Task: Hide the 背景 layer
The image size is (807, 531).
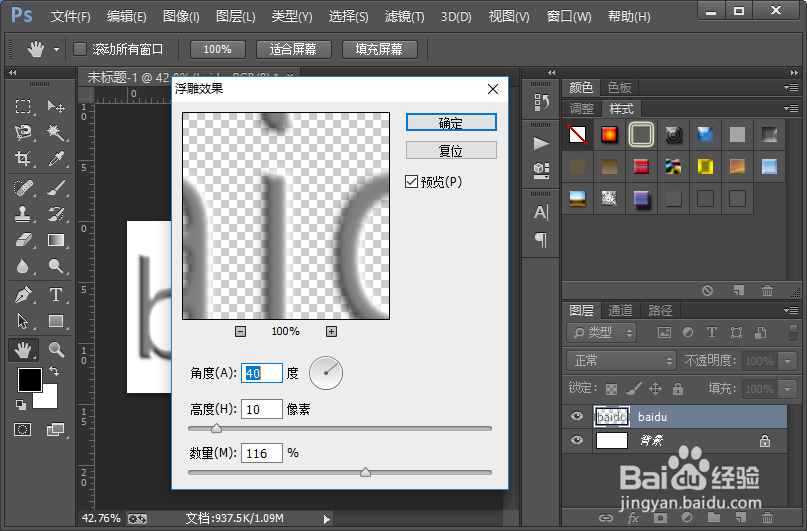Action: tap(577, 440)
